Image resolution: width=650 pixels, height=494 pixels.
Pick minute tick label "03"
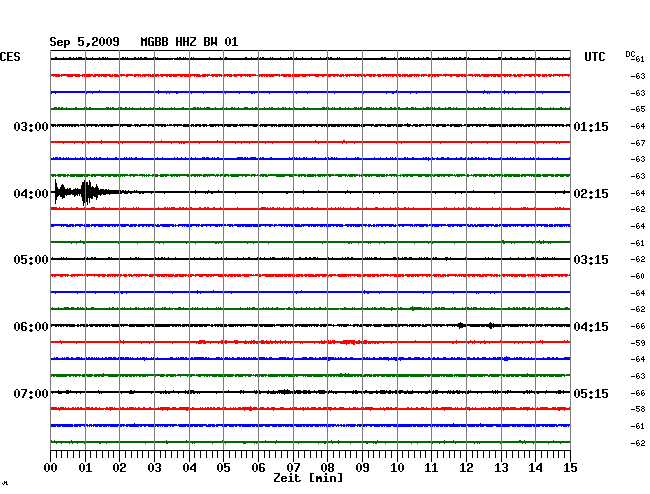(x=154, y=468)
